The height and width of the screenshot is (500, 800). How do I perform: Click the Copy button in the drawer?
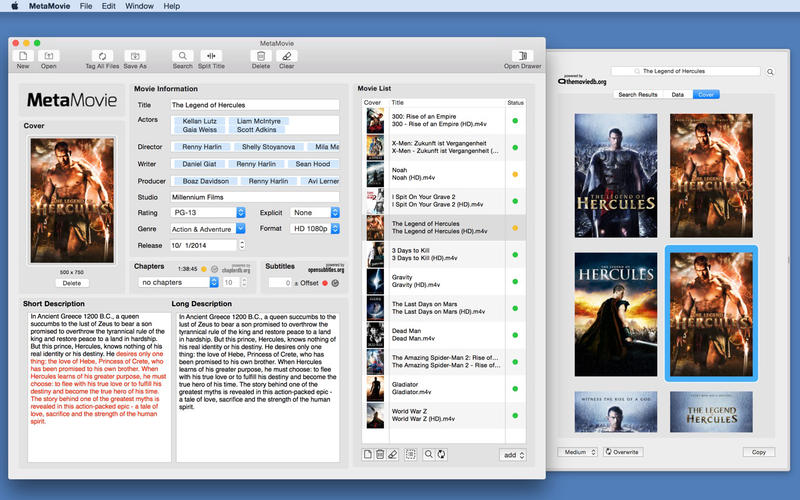click(758, 452)
